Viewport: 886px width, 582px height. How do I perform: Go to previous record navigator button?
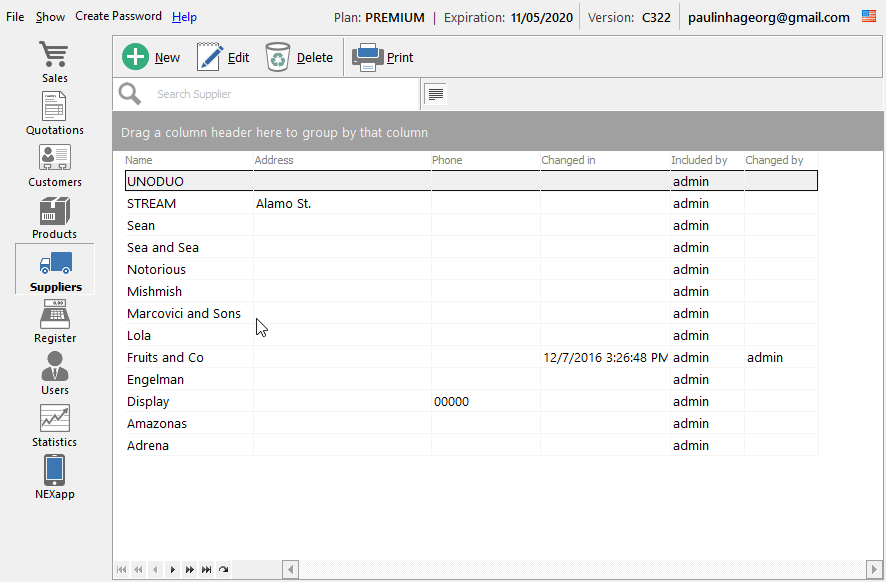[155, 569]
